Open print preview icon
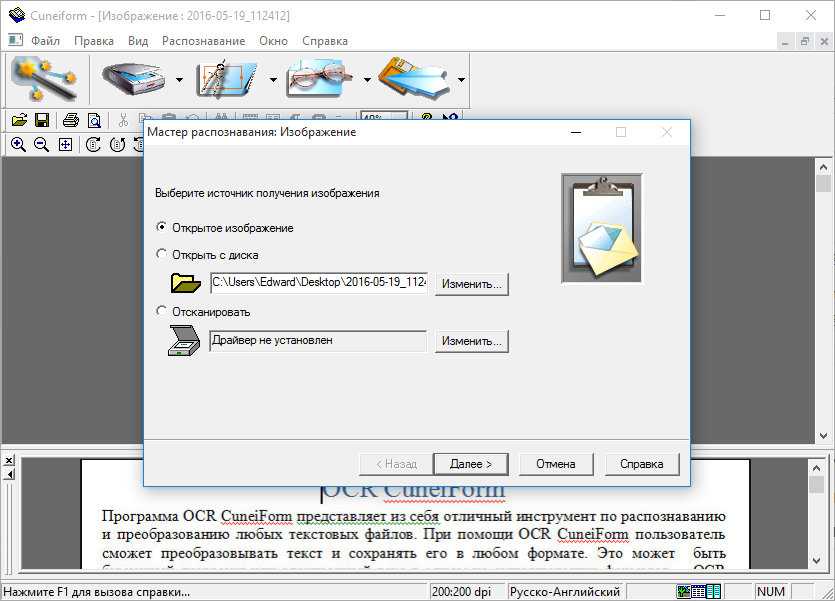This screenshot has height=601, width=835. (94, 120)
